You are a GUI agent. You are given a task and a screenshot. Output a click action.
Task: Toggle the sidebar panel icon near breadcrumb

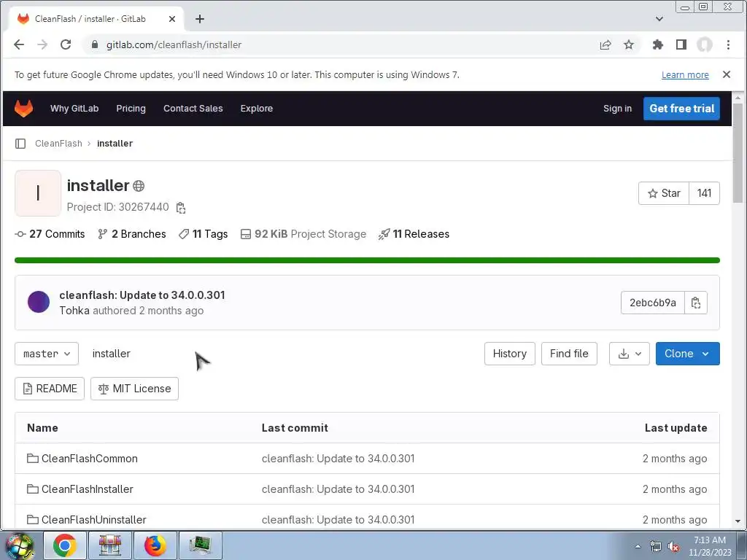pos(20,144)
